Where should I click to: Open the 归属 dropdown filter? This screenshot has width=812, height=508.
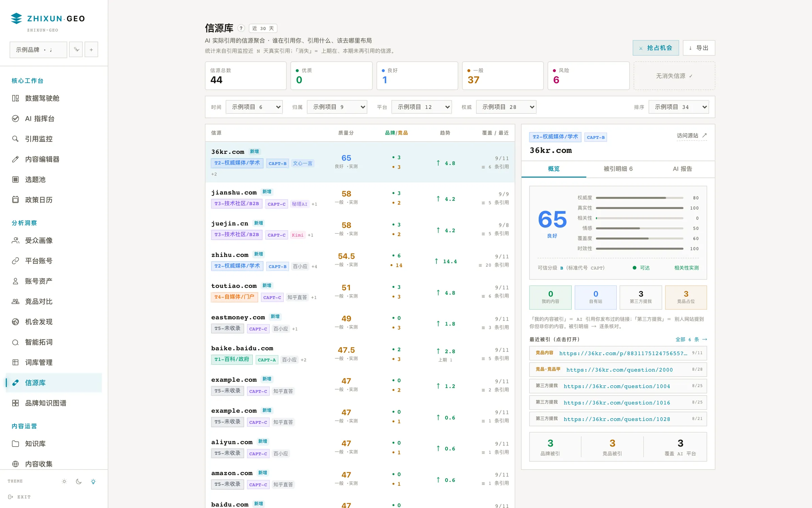[337, 107]
